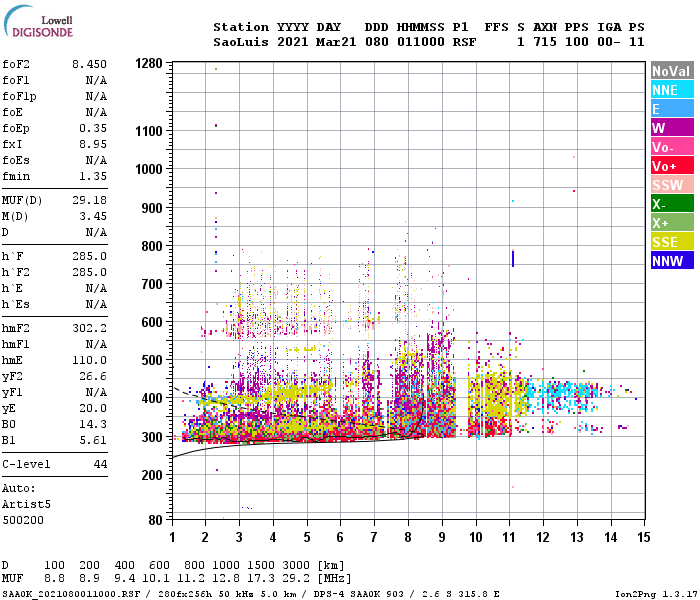Click the yF2 value 26.6
Image resolution: width=700 pixels, height=600 pixels.
pyautogui.click(x=93, y=376)
